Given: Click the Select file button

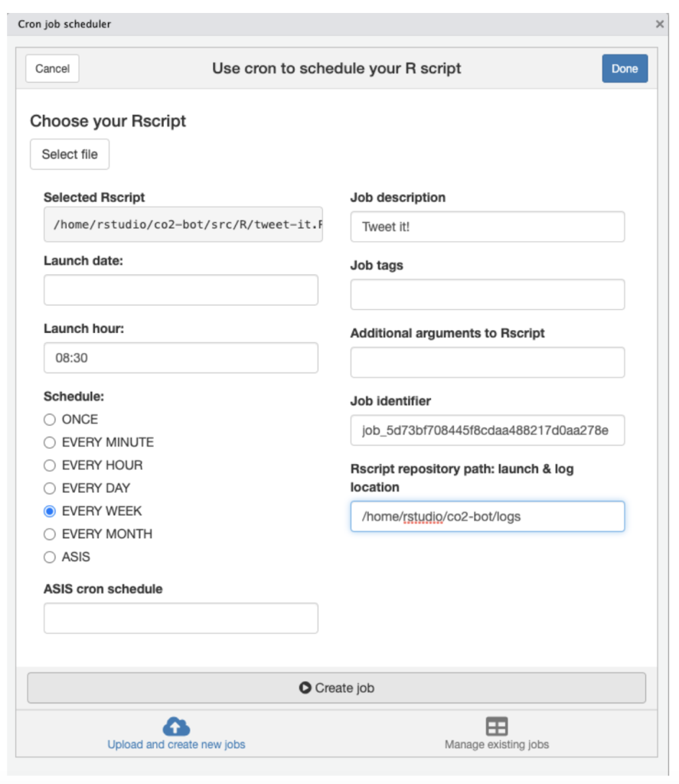Looking at the screenshot, I should (69, 154).
